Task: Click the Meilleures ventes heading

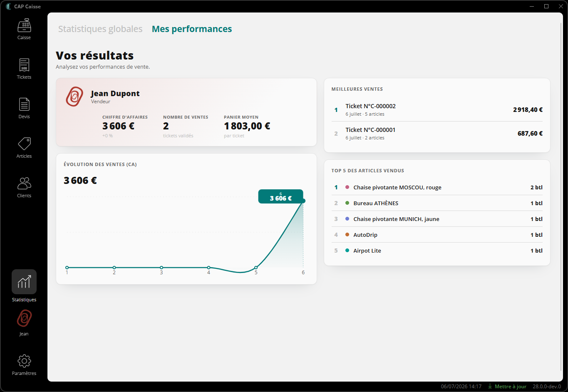Action: point(357,89)
